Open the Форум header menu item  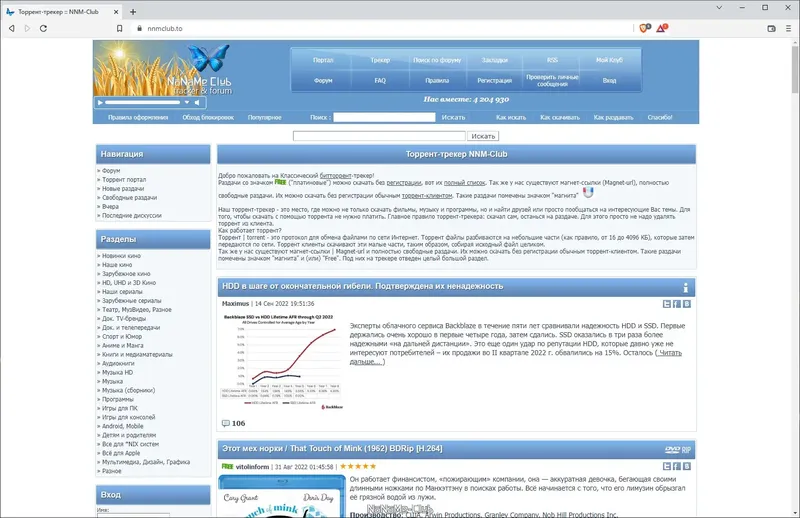pyautogui.click(x=323, y=81)
